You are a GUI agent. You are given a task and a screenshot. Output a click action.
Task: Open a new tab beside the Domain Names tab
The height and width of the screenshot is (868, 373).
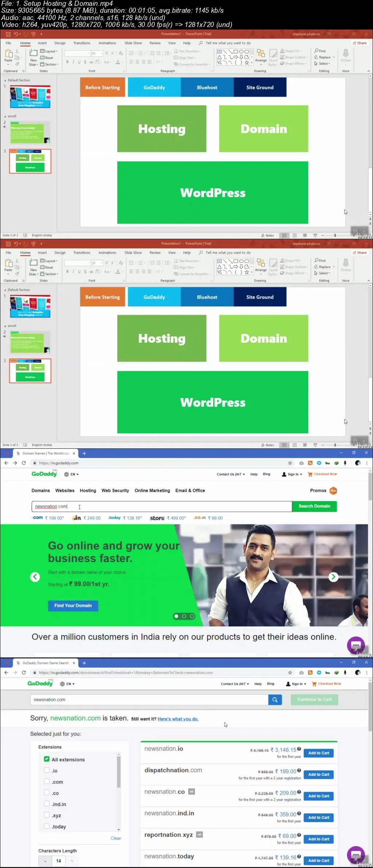click(84, 454)
